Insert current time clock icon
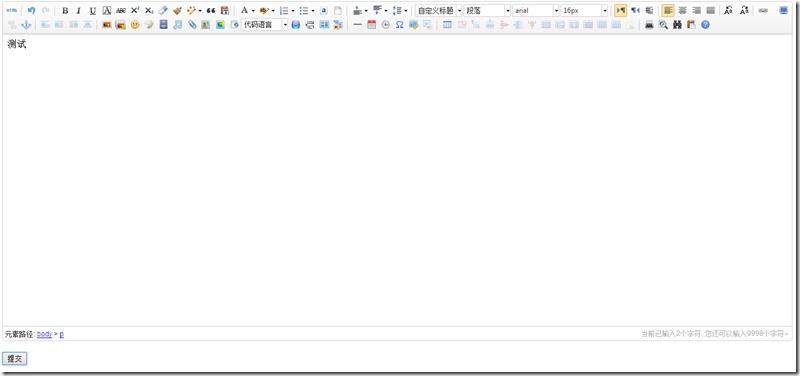 386,24
